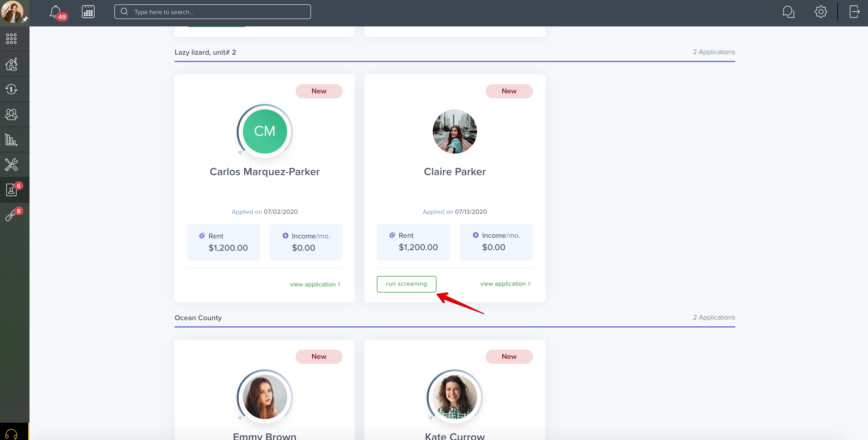Viewport: 868px width, 440px height.
Task: Click '2 Applications' count for Lazy lizard
Action: 714,52
